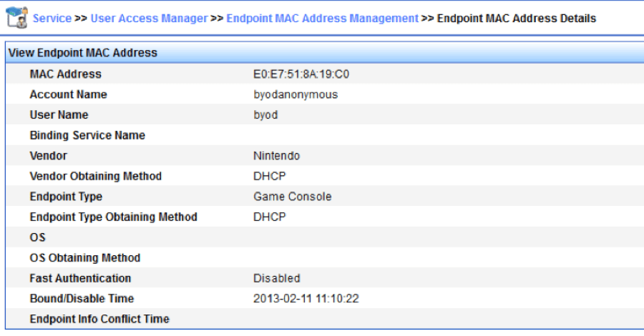Screen dimensions: 644x336
Task: Click the Game Console endpoint type value
Action: (292, 197)
